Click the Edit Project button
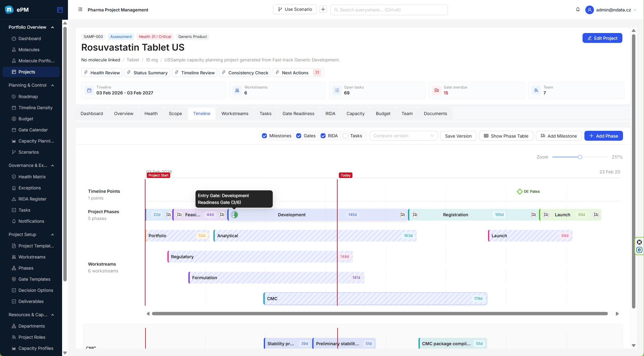This screenshot has width=644, height=356. [602, 38]
